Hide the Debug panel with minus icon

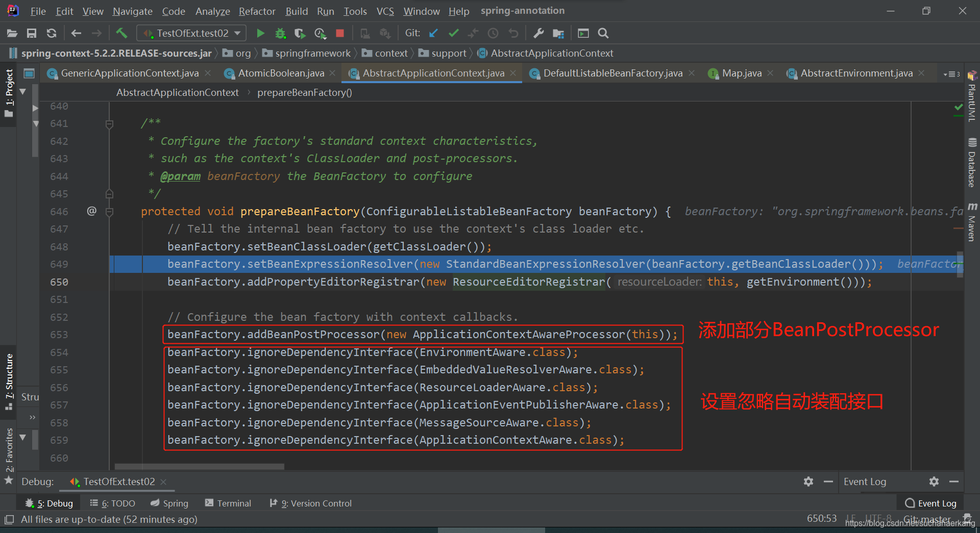coord(828,481)
